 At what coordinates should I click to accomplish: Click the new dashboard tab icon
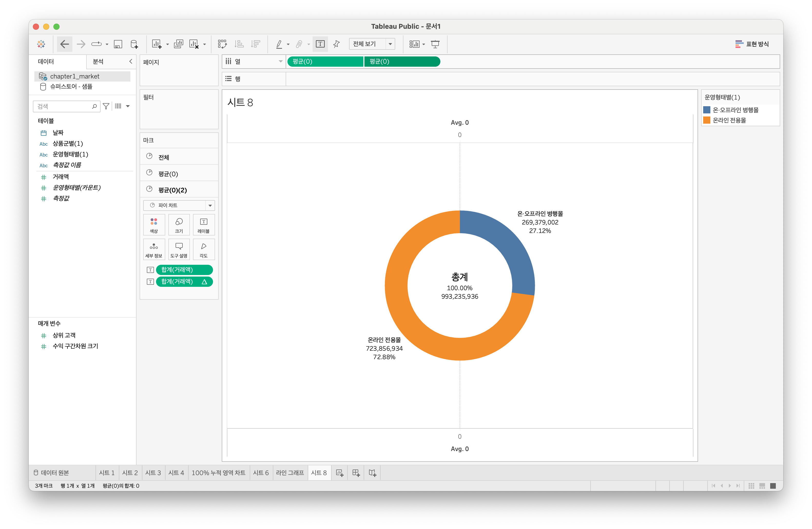(356, 473)
